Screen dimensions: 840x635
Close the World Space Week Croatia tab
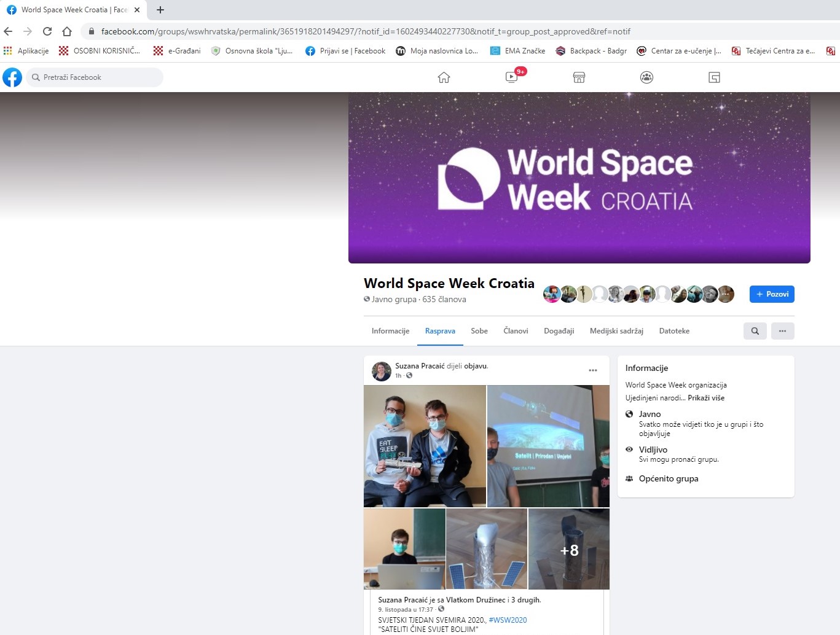click(x=137, y=10)
